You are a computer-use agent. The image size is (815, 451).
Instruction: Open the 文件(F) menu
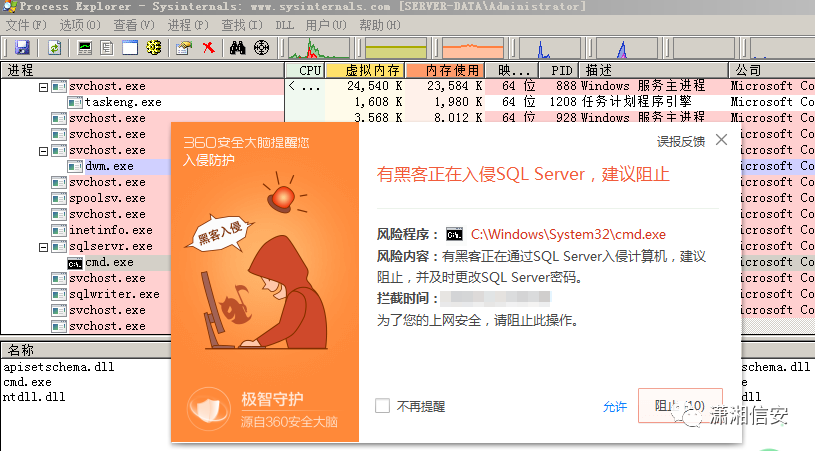tap(26, 25)
